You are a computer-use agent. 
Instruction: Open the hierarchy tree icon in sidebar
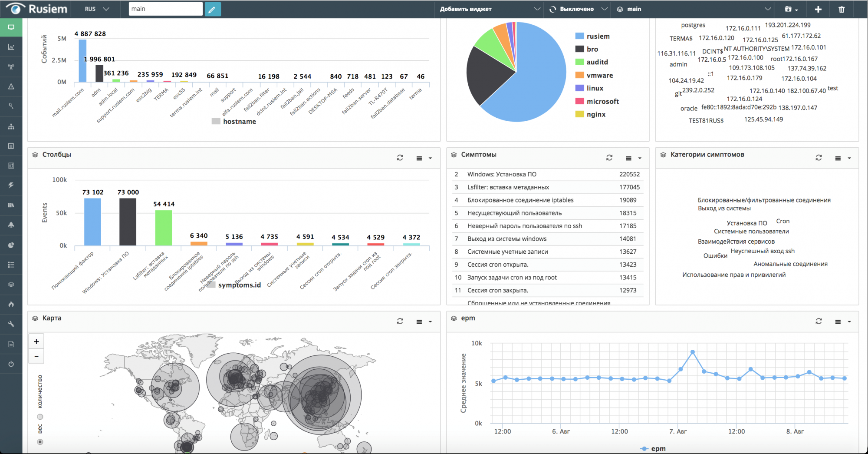[11, 126]
